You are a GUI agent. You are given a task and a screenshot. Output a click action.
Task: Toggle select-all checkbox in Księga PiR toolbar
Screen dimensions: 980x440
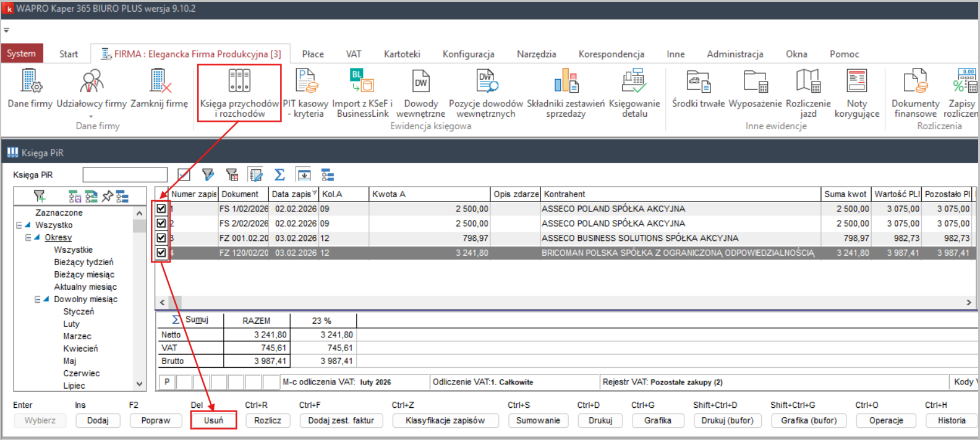pos(184,175)
